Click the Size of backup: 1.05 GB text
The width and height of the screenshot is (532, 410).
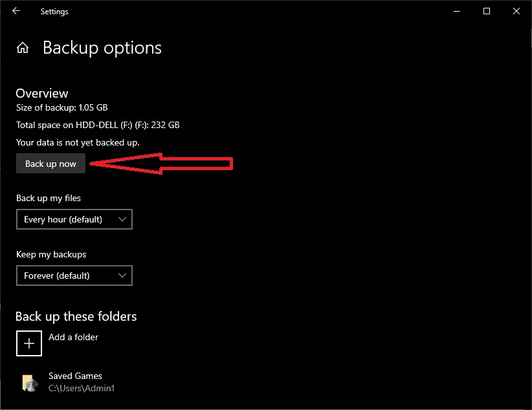pos(61,107)
